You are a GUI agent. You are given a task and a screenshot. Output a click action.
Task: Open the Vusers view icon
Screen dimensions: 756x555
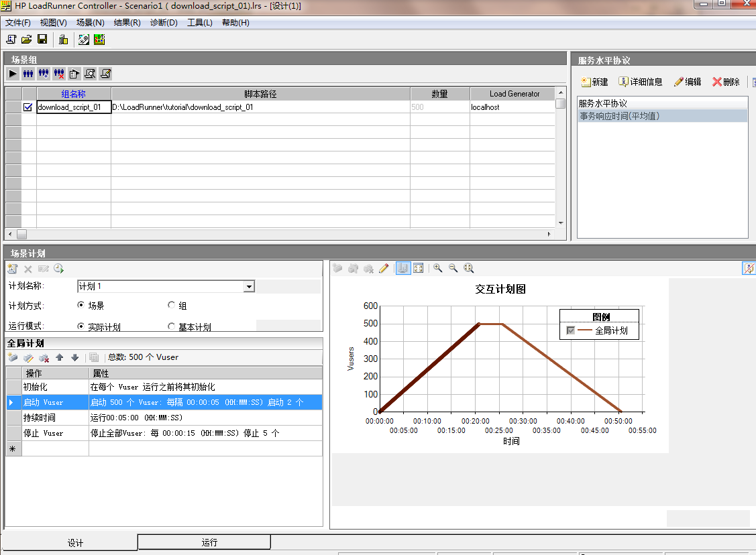27,74
